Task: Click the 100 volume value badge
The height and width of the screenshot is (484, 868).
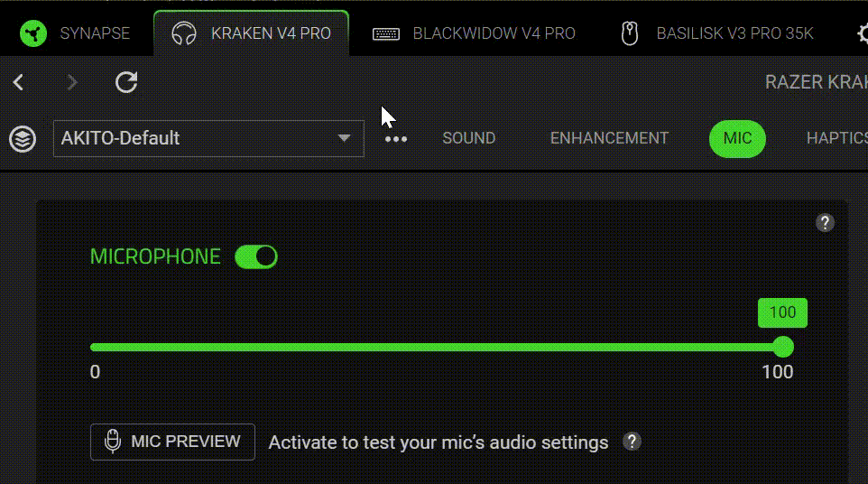Action: 783,312
